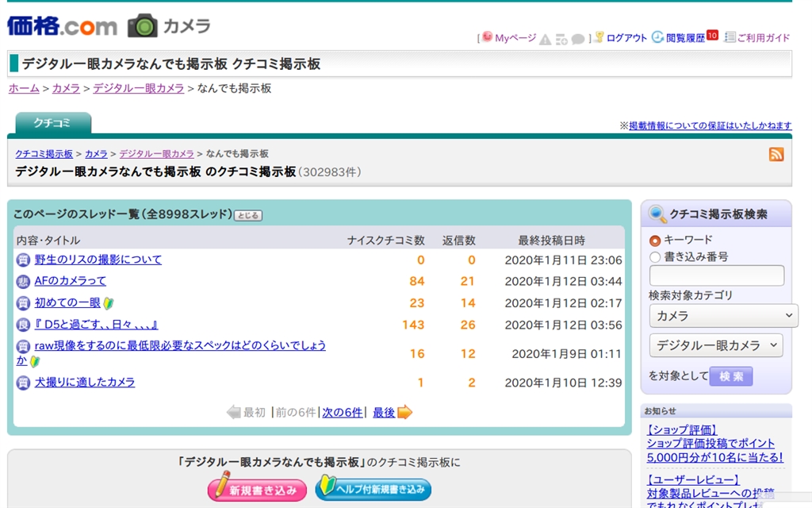This screenshot has width=812, height=508.
Task: Open デジタル一眼カメラ link in second breadcrumb
Action: [156, 154]
